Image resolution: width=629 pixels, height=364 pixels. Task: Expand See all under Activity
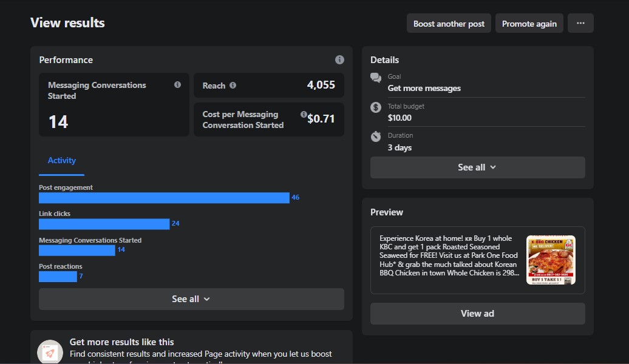[191, 299]
